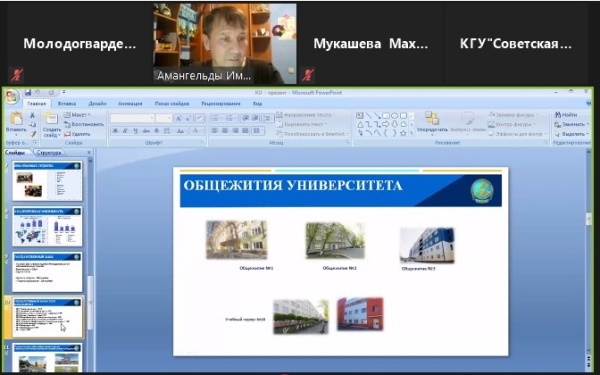The image size is (600, 375).
Task: Open the font size combo box
Action: (x=164, y=118)
